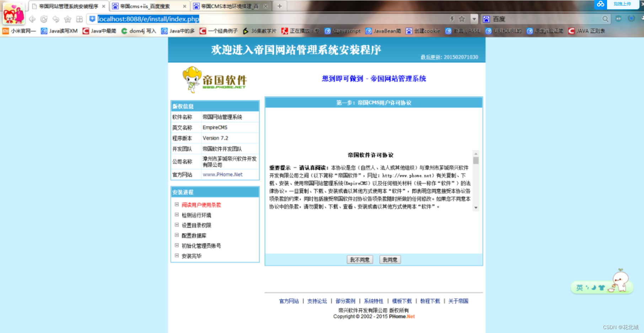
Task: Click 部分案例 footer link
Action: click(345, 301)
